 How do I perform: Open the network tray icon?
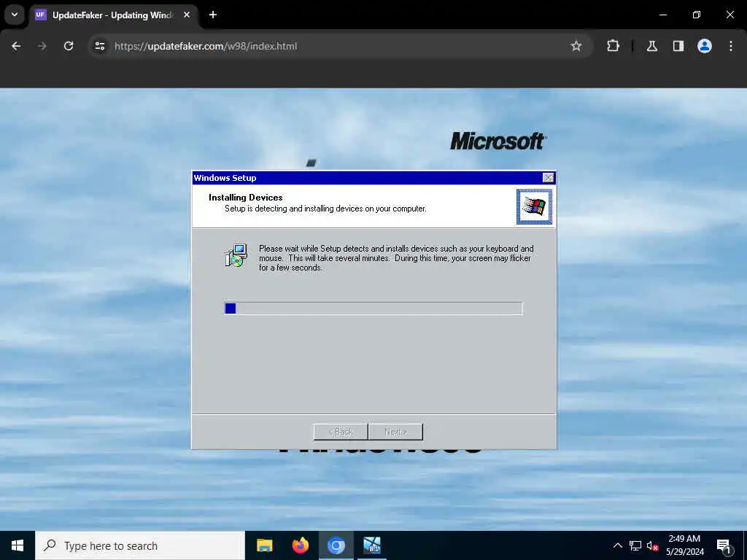click(x=635, y=545)
